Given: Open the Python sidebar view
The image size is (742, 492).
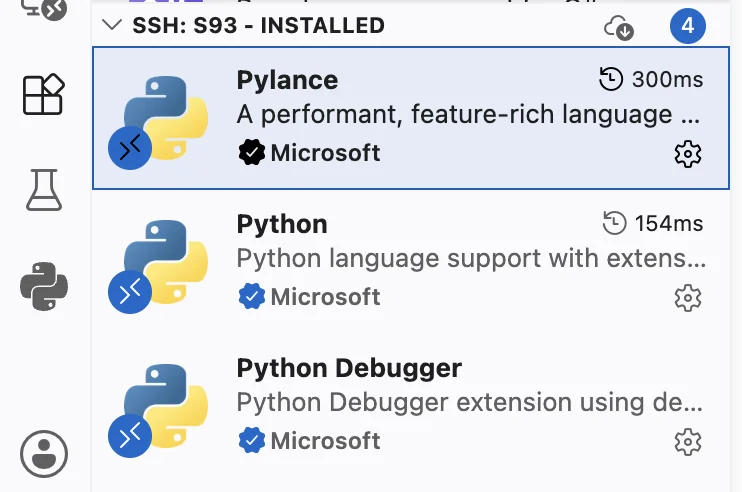Looking at the screenshot, I should (44, 286).
